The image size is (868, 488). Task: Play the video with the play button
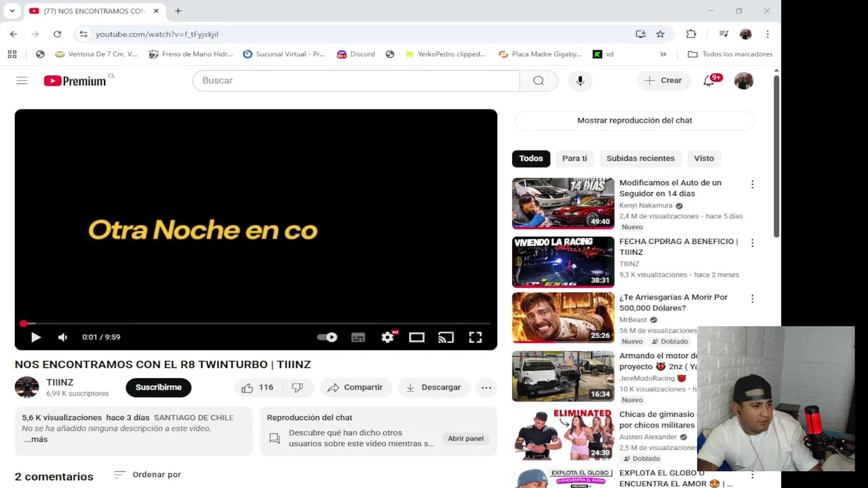[x=35, y=337]
